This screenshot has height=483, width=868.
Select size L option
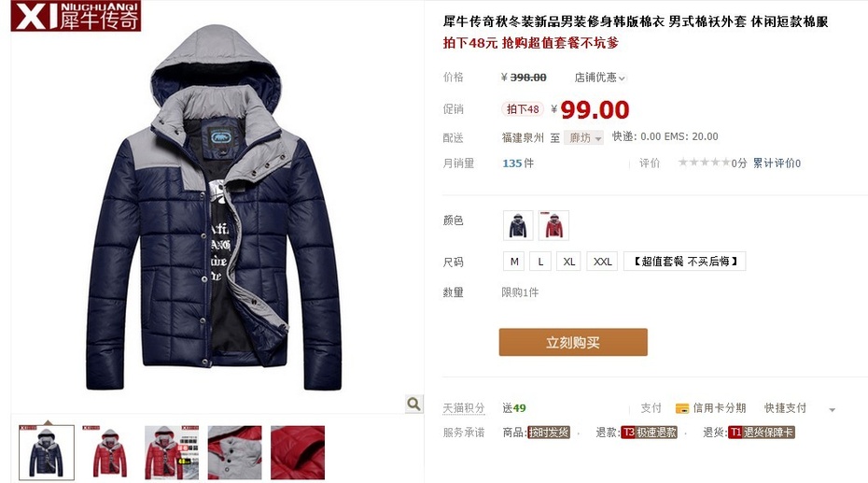[x=540, y=262]
